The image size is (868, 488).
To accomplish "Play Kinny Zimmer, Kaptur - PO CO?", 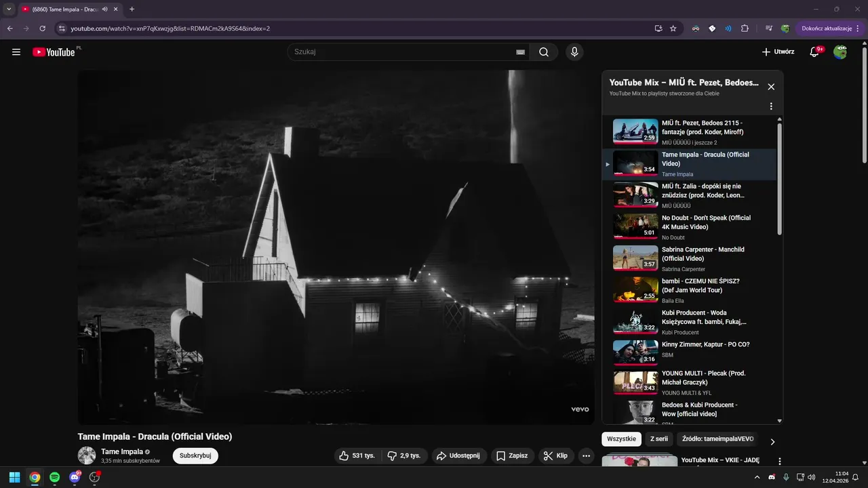I will [689, 353].
